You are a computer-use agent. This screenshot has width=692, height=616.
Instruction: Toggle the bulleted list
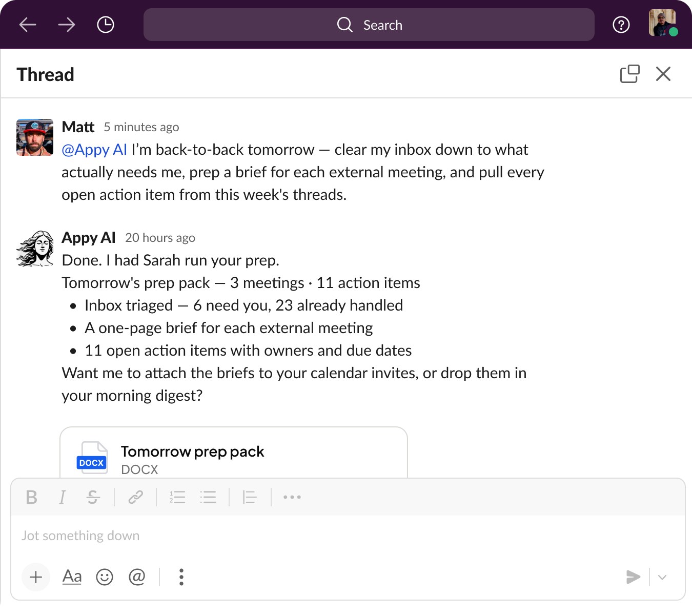tap(208, 497)
